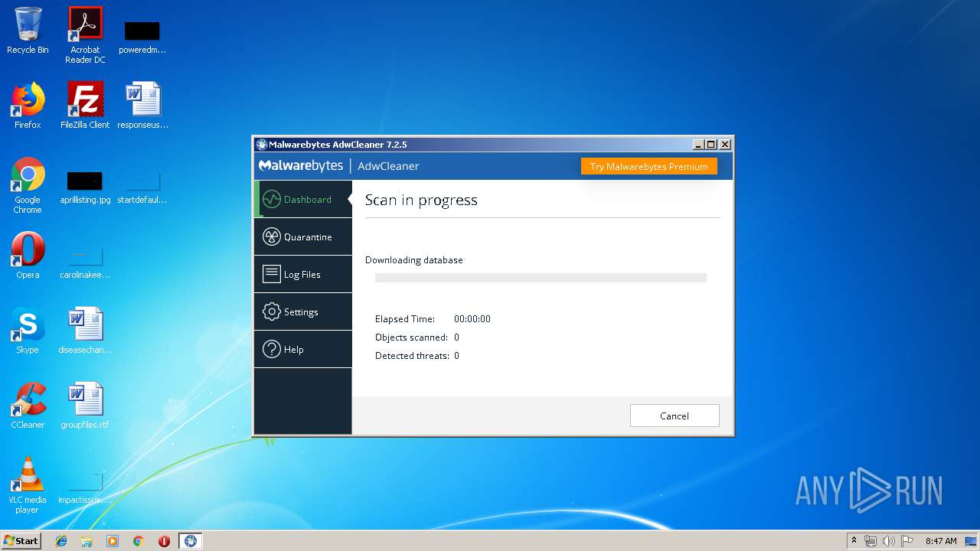
Task: Open the Help section
Action: 303,349
